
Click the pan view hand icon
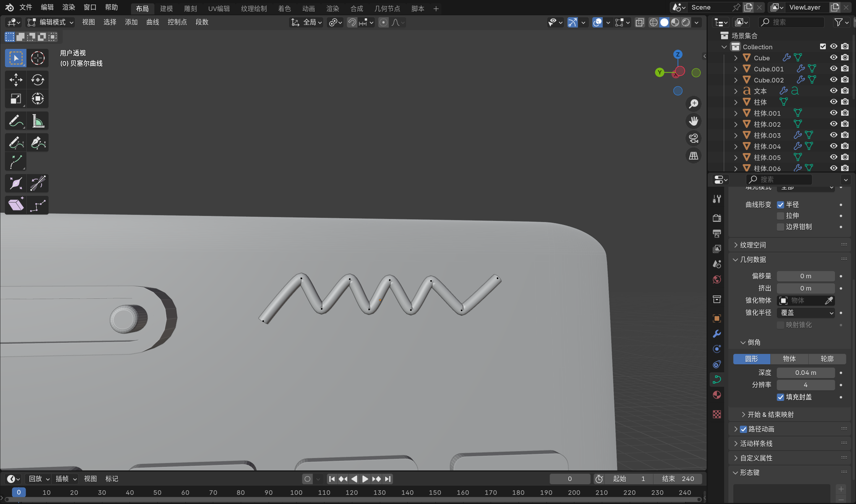(694, 121)
